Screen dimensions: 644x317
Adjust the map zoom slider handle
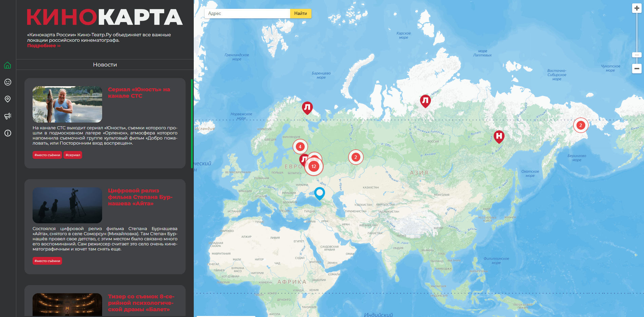[637, 55]
